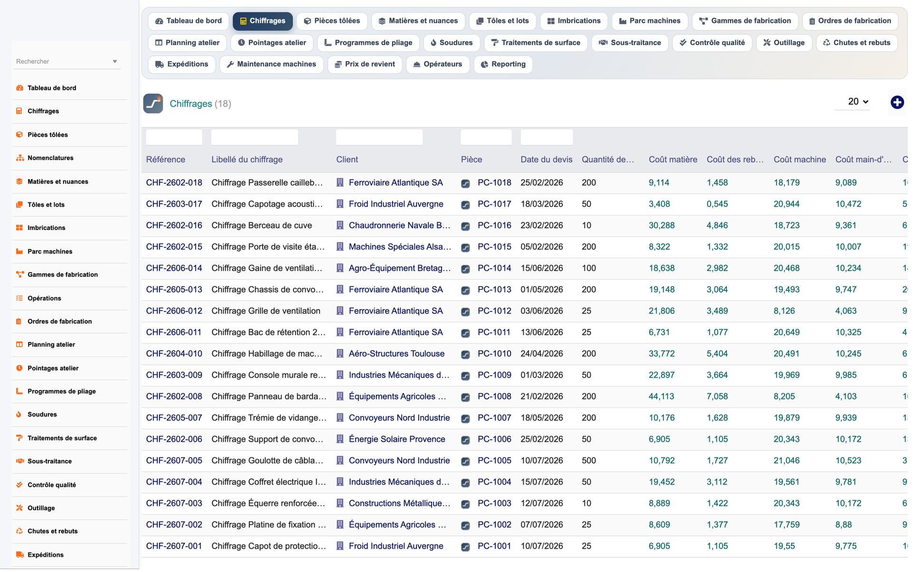Click sidebar Pointages atelier clock icon
The width and height of the screenshot is (924, 572).
[19, 368]
